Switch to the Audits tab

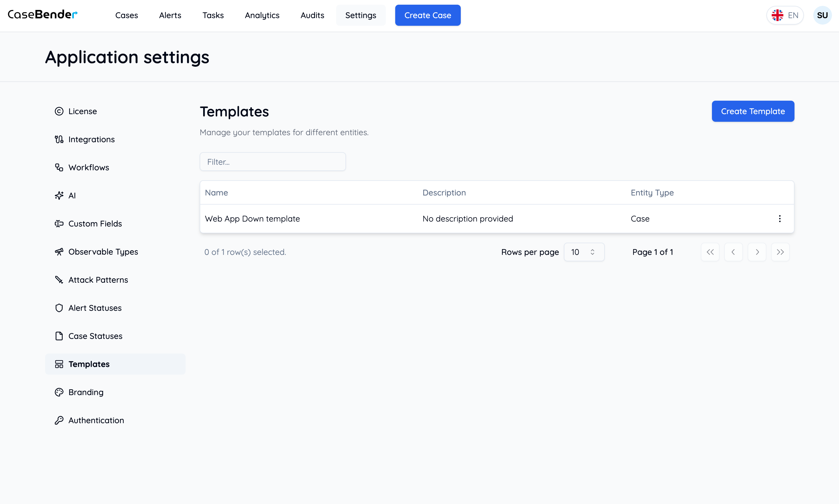[312, 15]
